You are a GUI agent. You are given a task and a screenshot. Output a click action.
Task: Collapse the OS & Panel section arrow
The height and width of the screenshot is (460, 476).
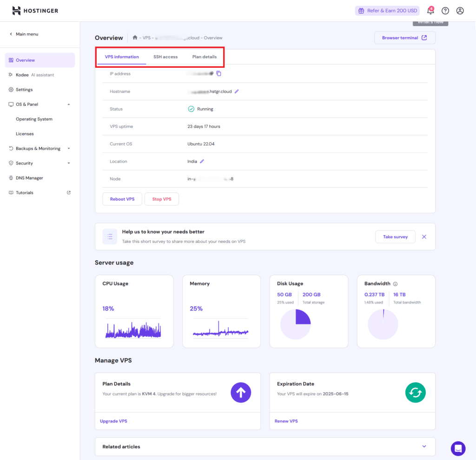(x=69, y=105)
